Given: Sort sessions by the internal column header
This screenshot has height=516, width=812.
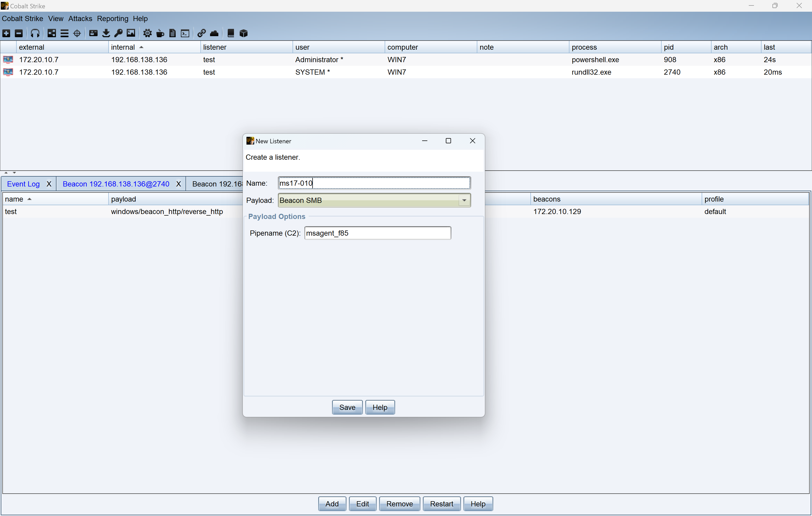Looking at the screenshot, I should [123, 47].
